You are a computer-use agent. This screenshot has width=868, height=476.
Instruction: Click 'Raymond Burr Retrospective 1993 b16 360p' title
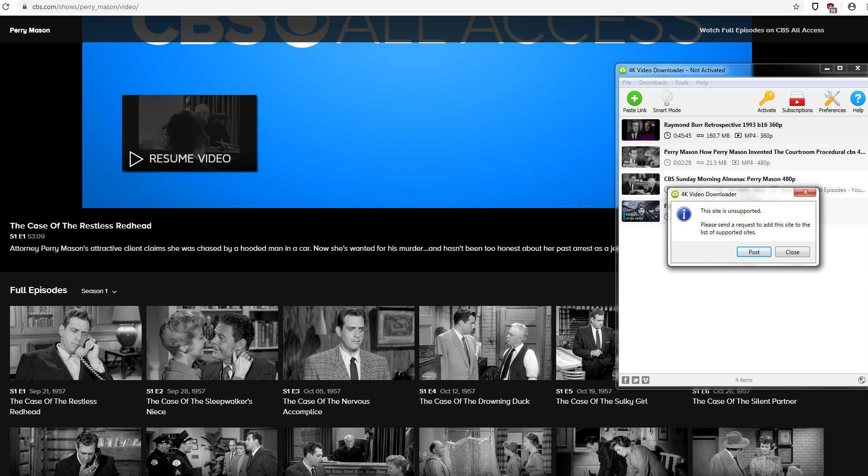(723, 125)
